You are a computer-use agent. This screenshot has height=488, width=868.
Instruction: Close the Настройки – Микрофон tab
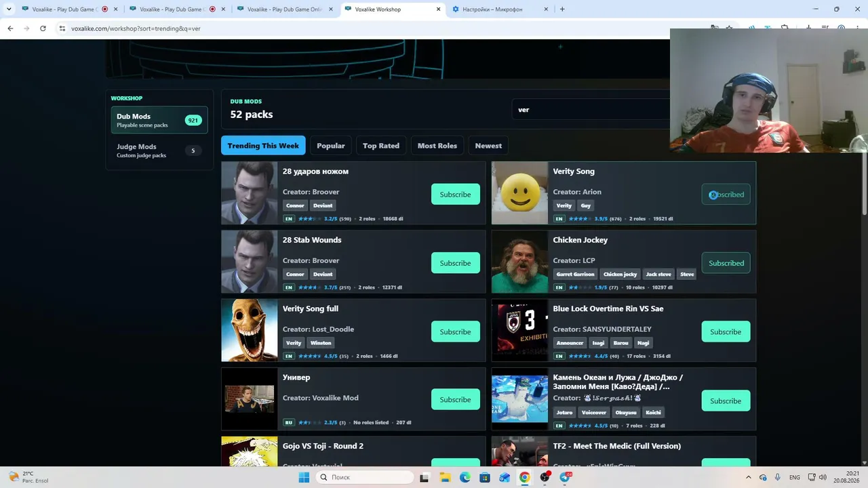coord(547,9)
